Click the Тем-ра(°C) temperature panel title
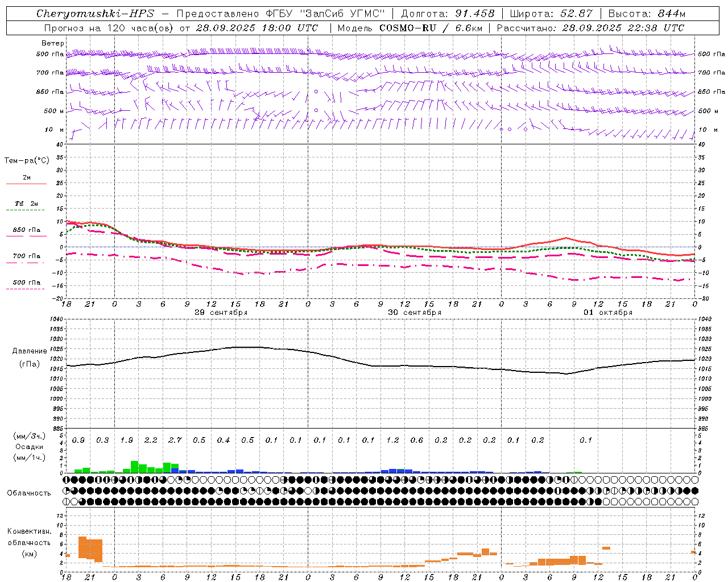 pyautogui.click(x=27, y=161)
